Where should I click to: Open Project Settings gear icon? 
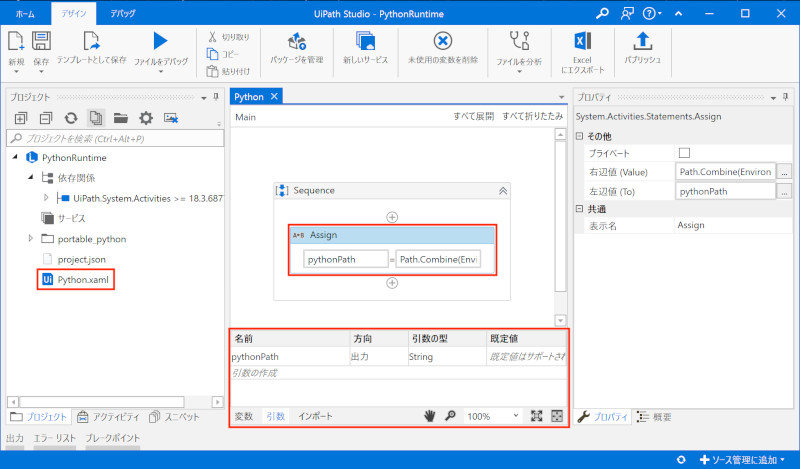coord(146,118)
